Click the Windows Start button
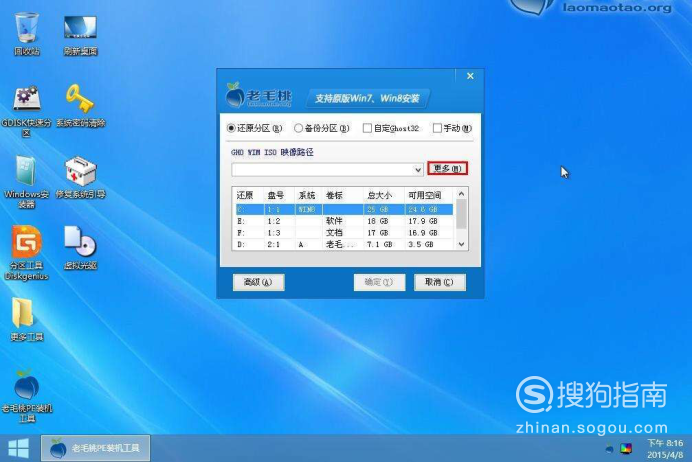692x462 pixels. point(19,448)
